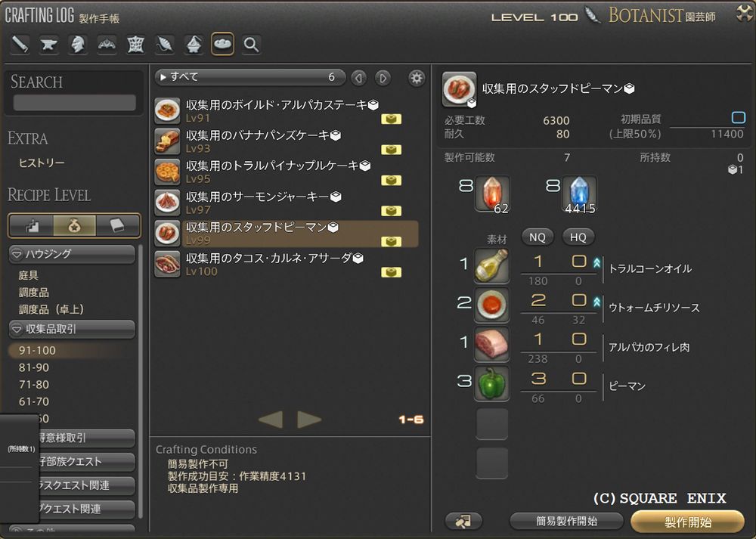Image resolution: width=756 pixels, height=539 pixels.
Task: Collapse ハウジング category
Action: (72, 254)
